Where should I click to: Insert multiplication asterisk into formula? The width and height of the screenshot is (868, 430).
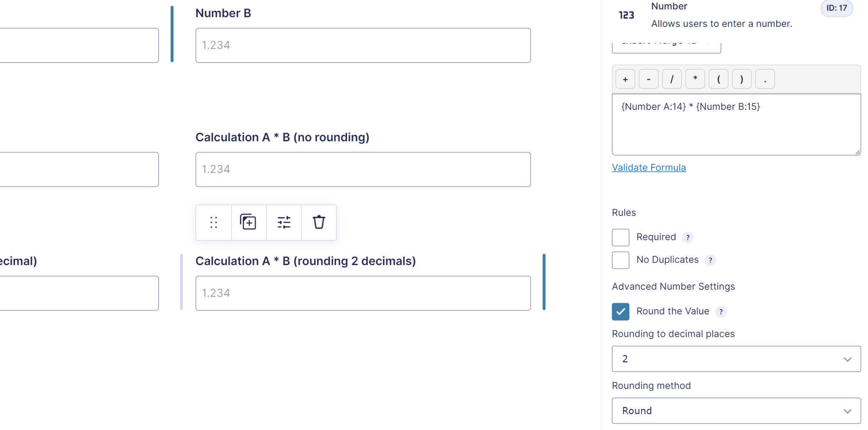point(695,79)
